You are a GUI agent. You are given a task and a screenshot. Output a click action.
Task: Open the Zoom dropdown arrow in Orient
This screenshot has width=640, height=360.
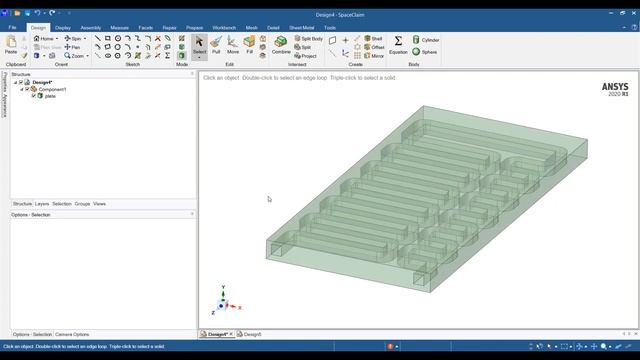(87, 56)
